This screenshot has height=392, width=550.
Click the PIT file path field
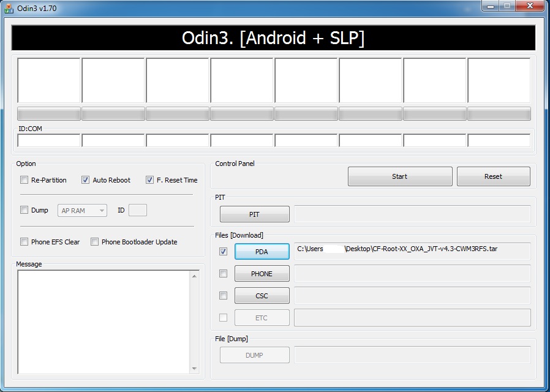pyautogui.click(x=412, y=214)
